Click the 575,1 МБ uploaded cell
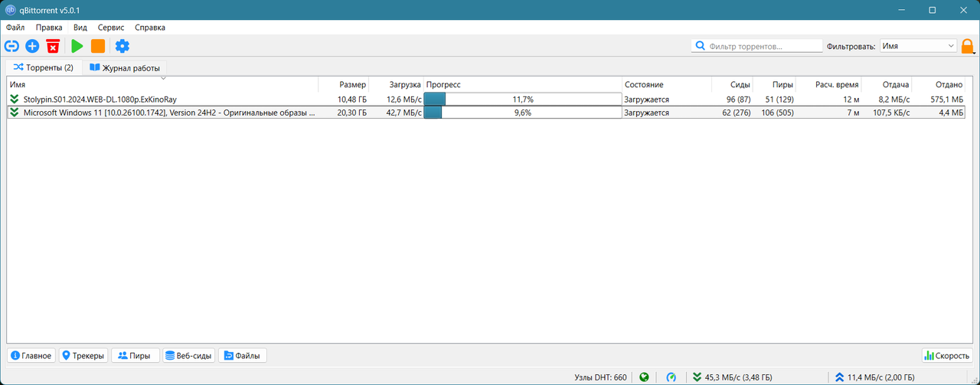This screenshot has width=980, height=385. click(946, 100)
